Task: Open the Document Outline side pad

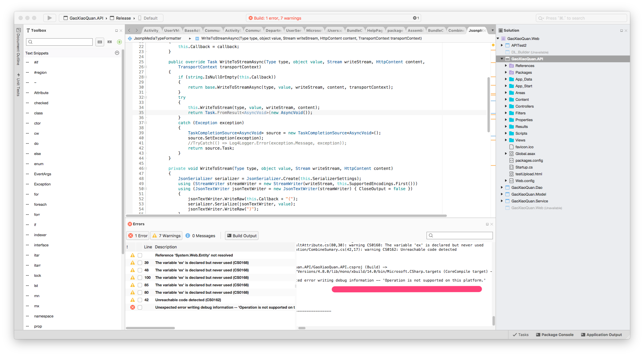Action: pyautogui.click(x=18, y=46)
